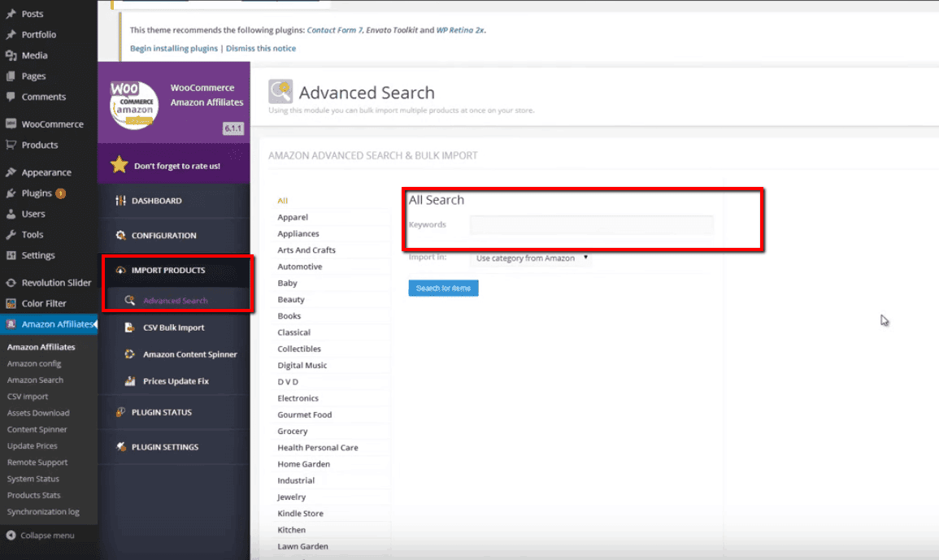This screenshot has width=939, height=560.
Task: Open Products Stats submenu item
Action: coord(34,495)
